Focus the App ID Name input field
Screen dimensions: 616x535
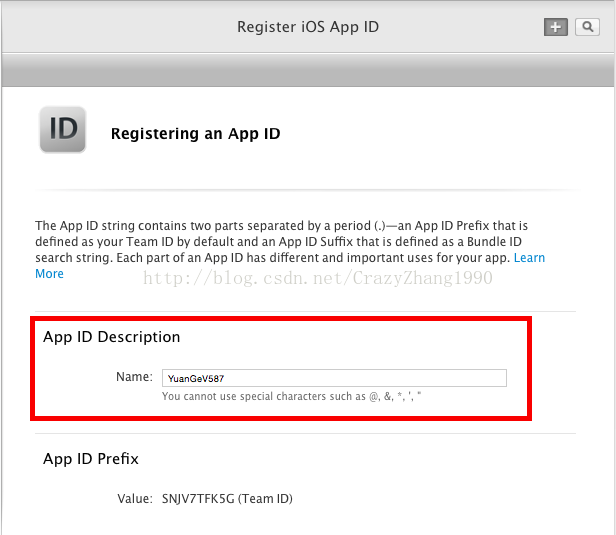click(x=333, y=378)
